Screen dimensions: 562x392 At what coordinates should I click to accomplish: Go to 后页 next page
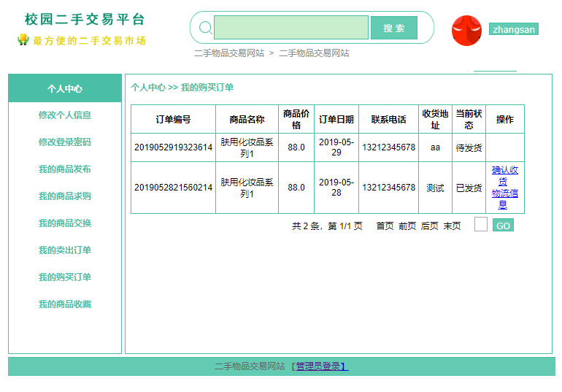click(430, 226)
